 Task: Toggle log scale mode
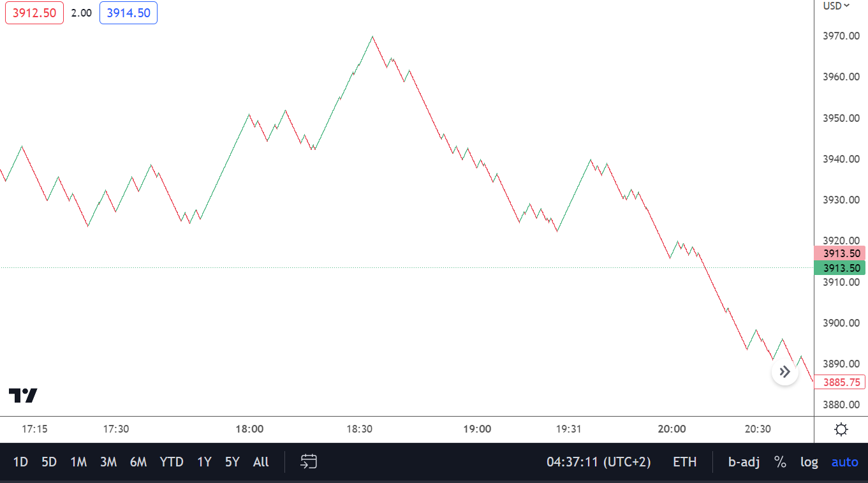pos(809,462)
